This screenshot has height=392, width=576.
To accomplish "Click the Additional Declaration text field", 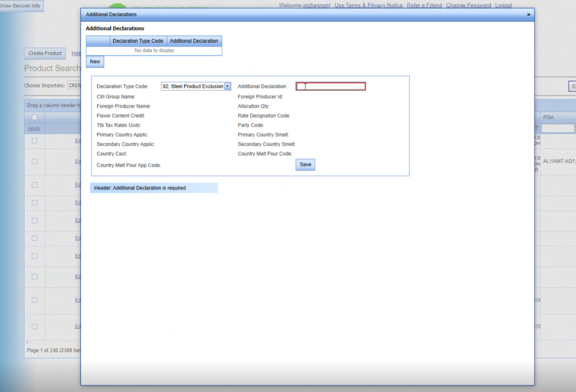I will pos(330,86).
